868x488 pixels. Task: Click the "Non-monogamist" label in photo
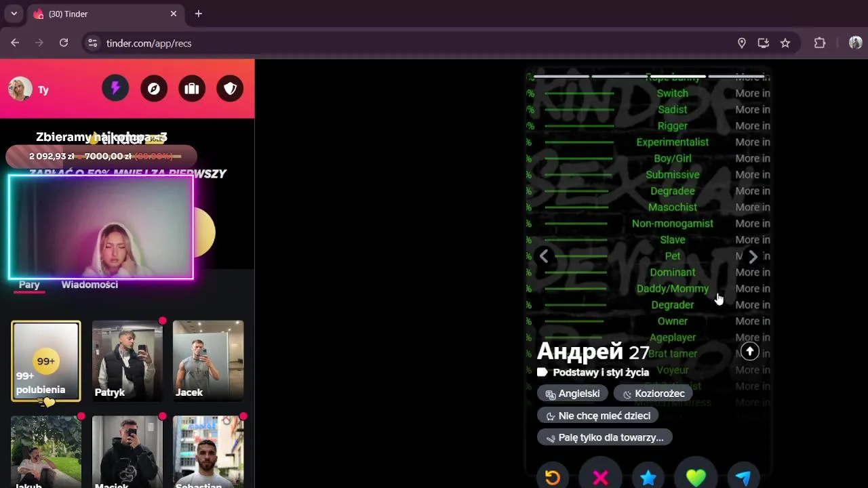pos(672,224)
